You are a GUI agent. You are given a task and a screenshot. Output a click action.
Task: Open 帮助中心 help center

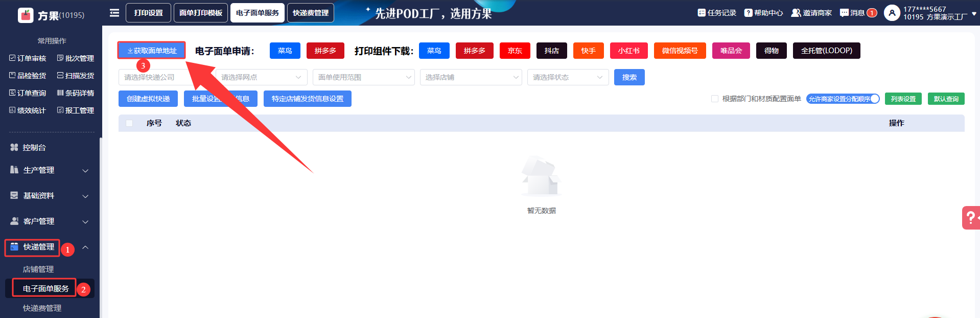coord(763,13)
